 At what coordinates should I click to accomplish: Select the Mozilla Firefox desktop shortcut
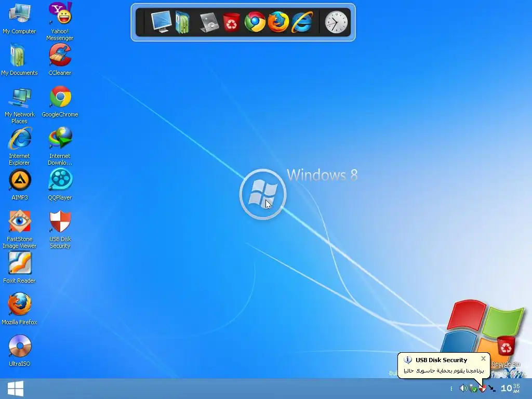click(19, 309)
